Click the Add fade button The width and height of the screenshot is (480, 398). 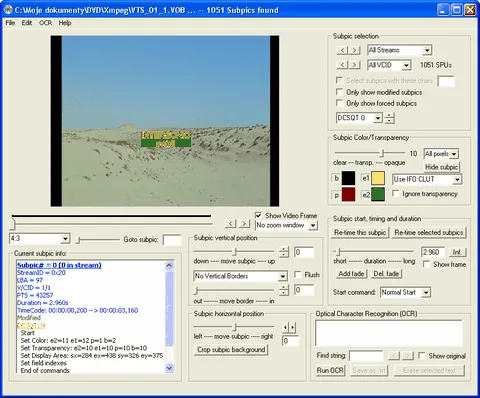[x=351, y=274]
